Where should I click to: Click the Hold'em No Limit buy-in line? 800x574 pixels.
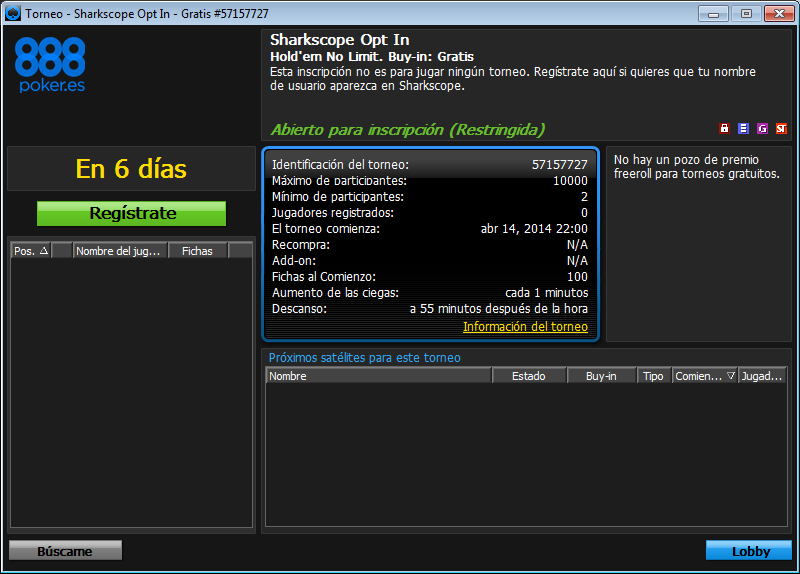coord(372,57)
